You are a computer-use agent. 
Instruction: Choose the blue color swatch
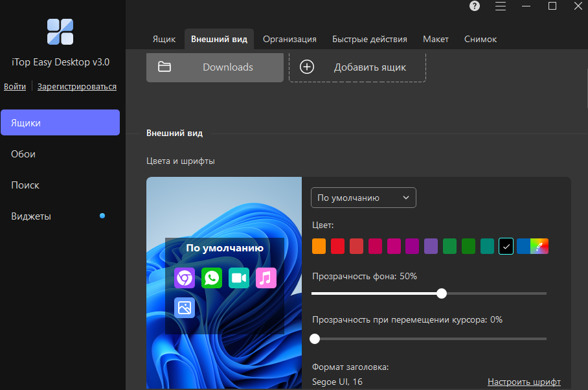point(523,246)
